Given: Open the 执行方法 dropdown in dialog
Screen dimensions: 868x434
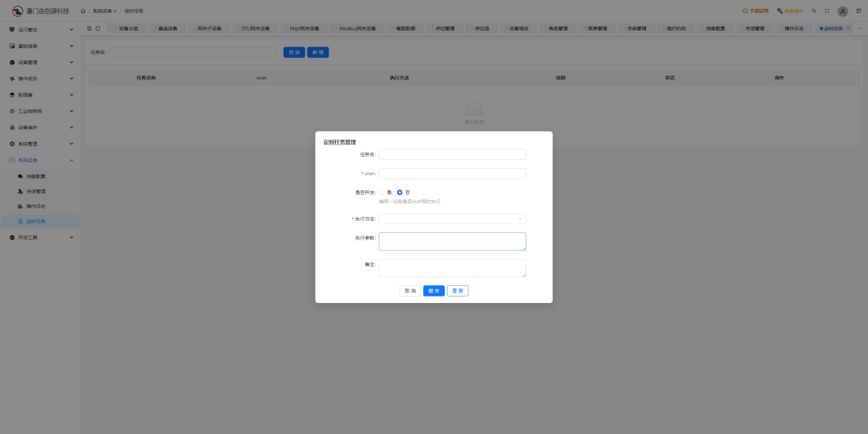Looking at the screenshot, I should (x=452, y=219).
